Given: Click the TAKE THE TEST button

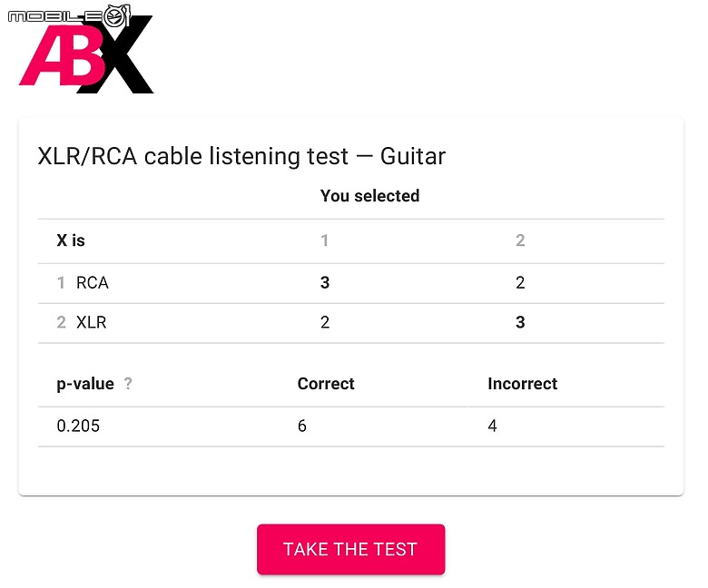Looking at the screenshot, I should [351, 549].
